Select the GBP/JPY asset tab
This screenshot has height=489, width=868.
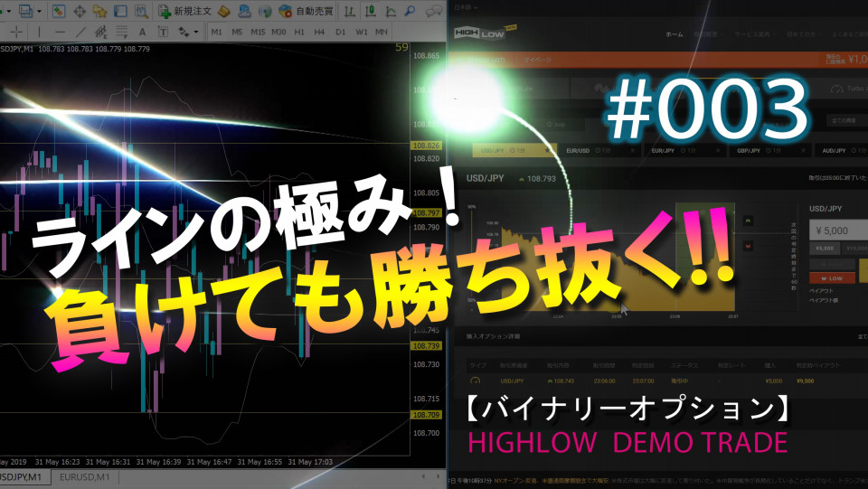(770, 150)
